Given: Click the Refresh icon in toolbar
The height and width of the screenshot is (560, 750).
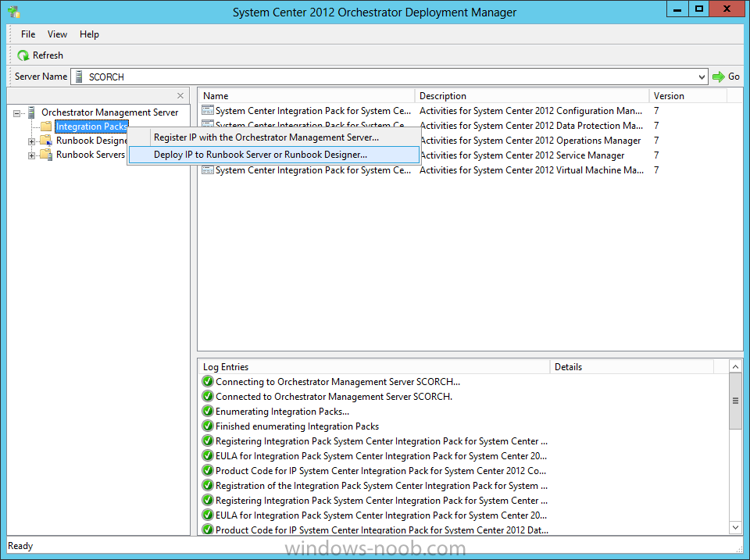Looking at the screenshot, I should coord(23,55).
